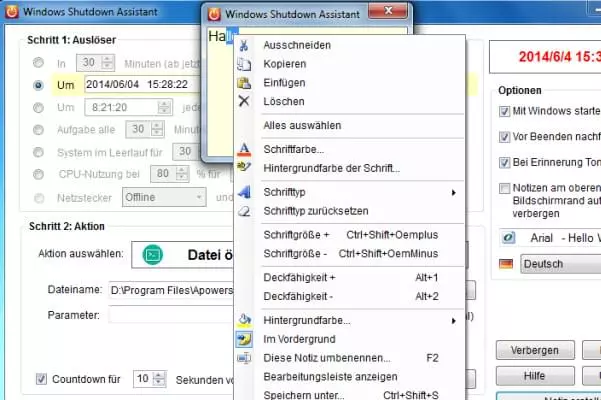This screenshot has height=400, width=601.
Task: Choose 'Deckfähigkeit +' menu entry
Action: point(350,277)
